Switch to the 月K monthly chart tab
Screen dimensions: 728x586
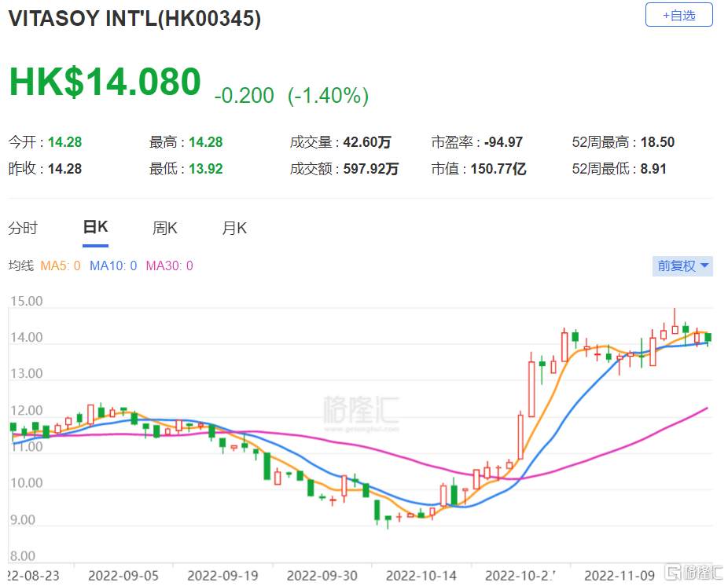point(234,228)
